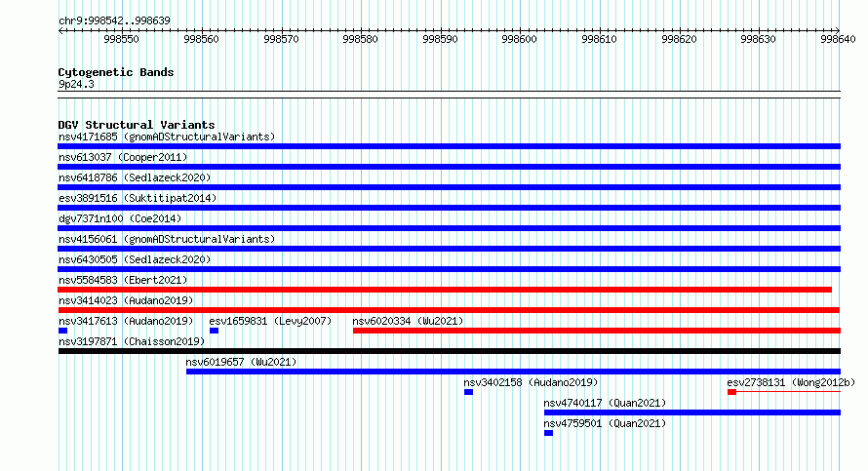Click ruler position 998600
Screen dimensions: 868x471
(519, 39)
